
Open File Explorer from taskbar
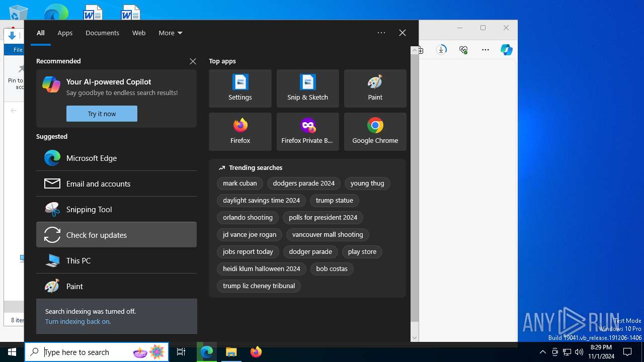pyautogui.click(x=231, y=352)
